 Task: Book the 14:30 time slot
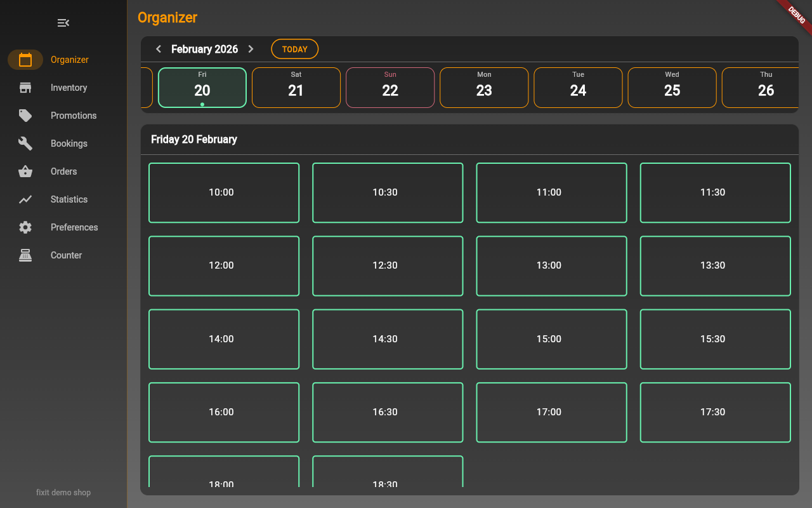[x=388, y=339]
